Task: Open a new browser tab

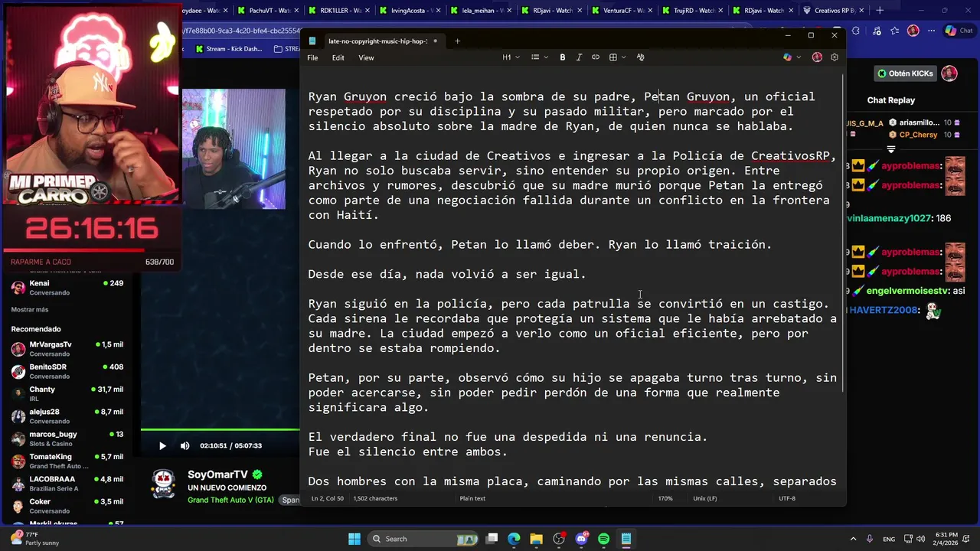Action: click(x=880, y=10)
